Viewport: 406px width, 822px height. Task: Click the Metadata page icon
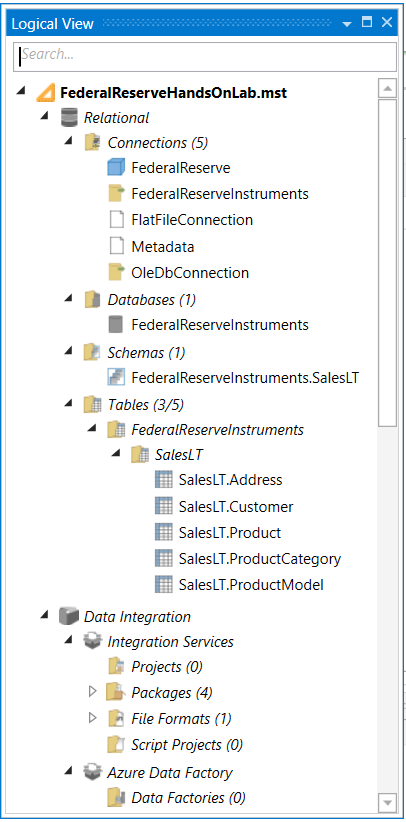116,246
